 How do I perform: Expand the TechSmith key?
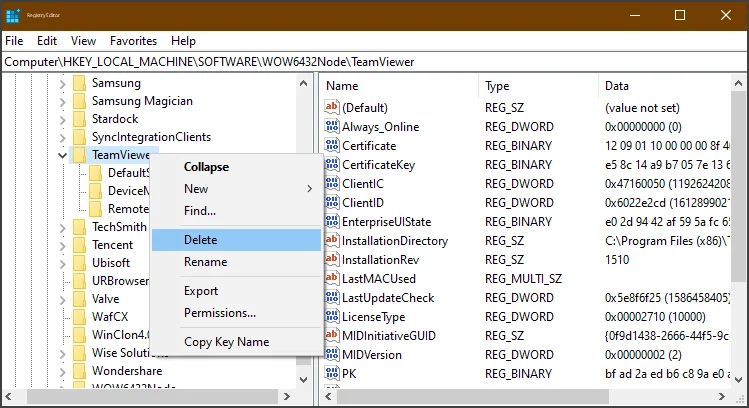[x=63, y=228]
